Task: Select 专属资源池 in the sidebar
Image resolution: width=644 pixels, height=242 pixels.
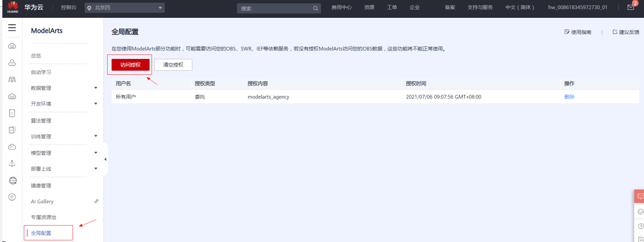Action: 44,217
